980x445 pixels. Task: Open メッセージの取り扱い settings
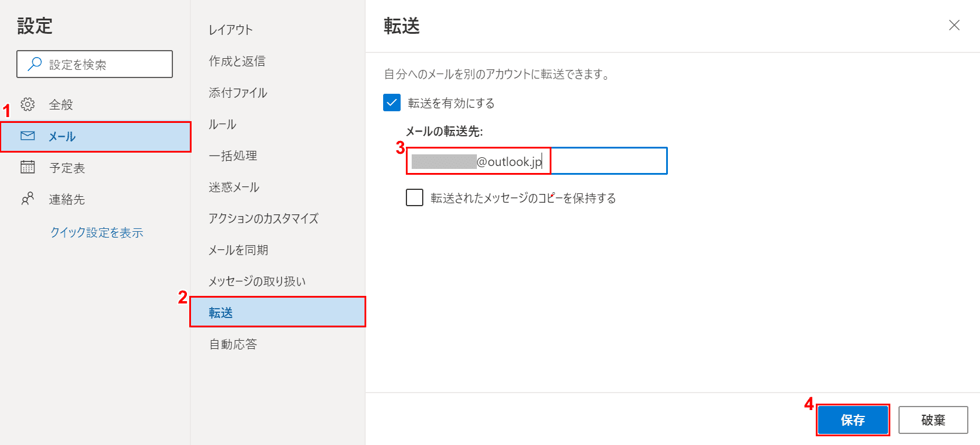(x=257, y=281)
